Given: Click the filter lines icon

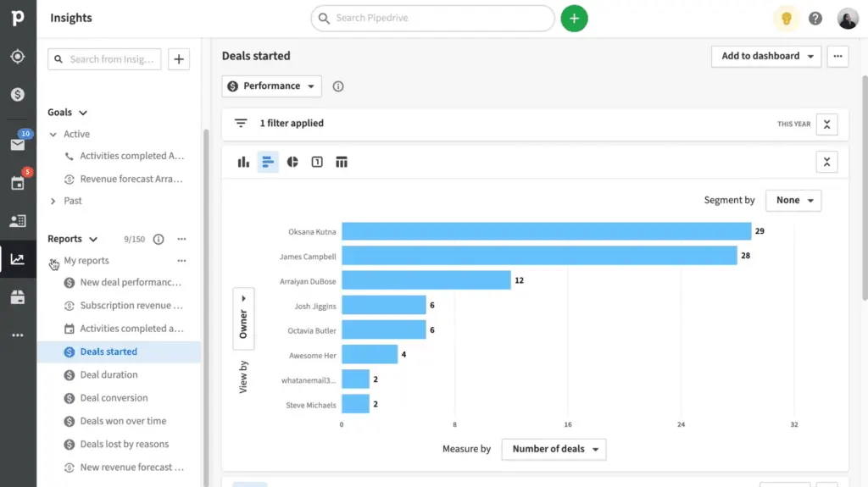Looking at the screenshot, I should point(240,124).
